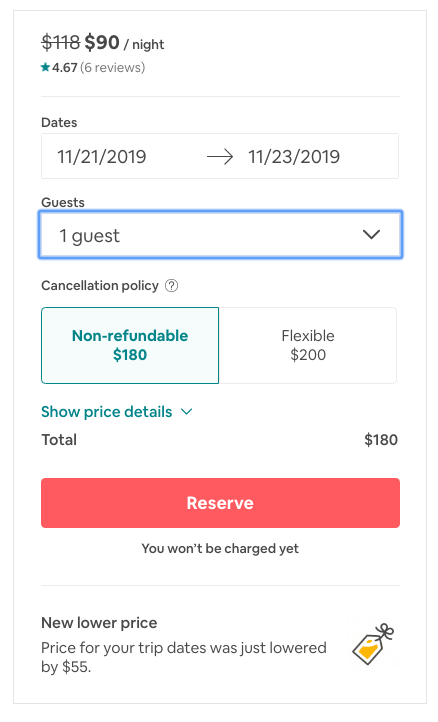The image size is (438, 722).
Task: Click the 4.67 rating value
Action: [64, 68]
